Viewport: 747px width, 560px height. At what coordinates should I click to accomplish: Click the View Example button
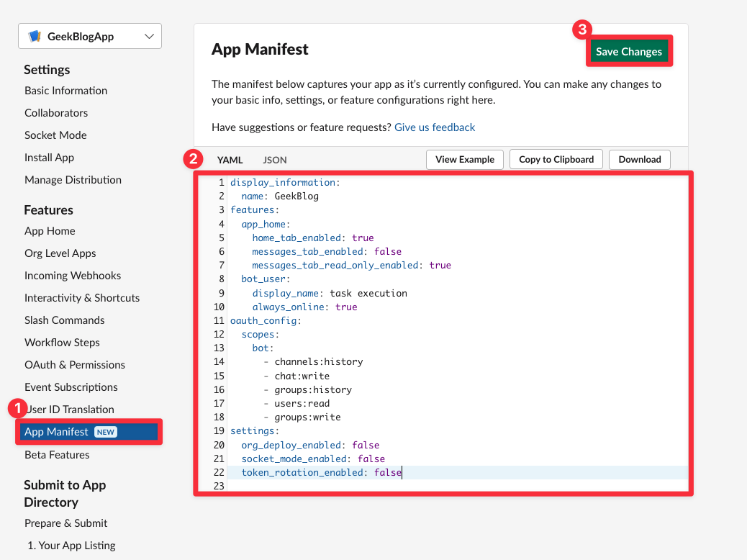point(464,160)
